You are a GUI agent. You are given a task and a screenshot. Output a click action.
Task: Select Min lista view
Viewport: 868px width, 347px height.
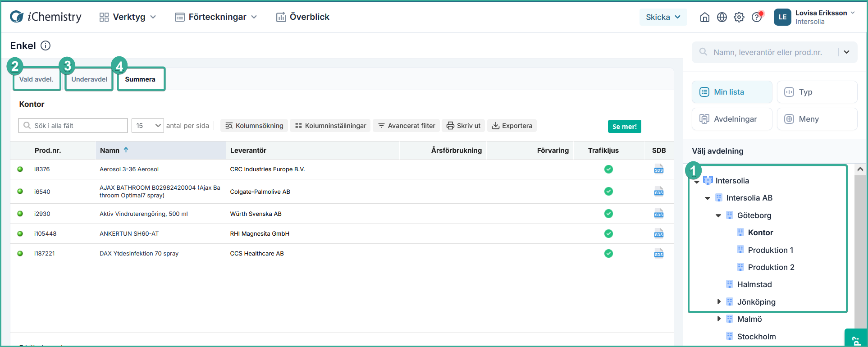point(732,92)
